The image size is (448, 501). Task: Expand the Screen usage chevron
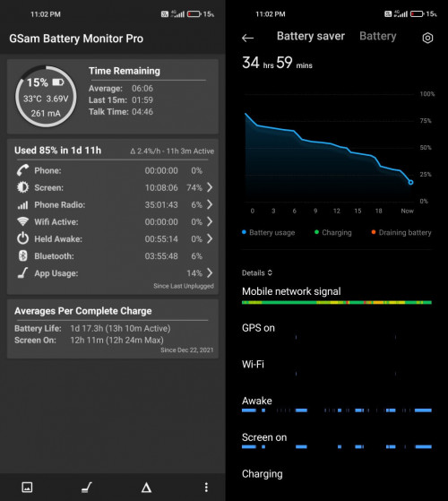coord(210,187)
